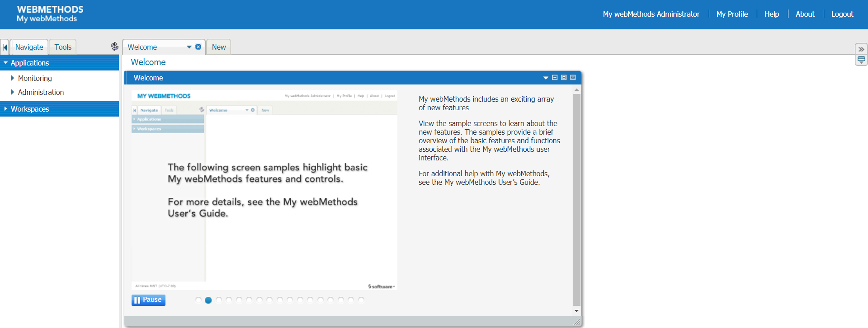Select the fourth slideshow indicator dot
The image size is (868, 328).
point(229,300)
